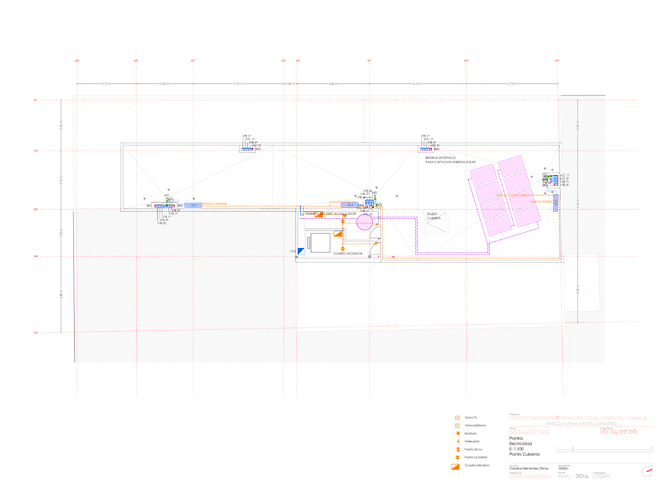Image resolution: width=667 pixels, height=500 pixels.
Task: Click the Punto de luz legend icon
Action: (x=457, y=449)
